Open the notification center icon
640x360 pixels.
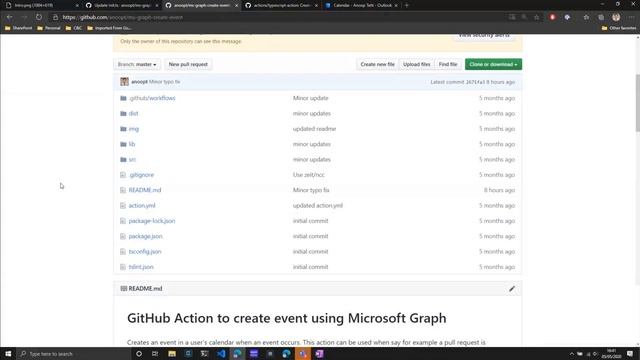pos(630,353)
